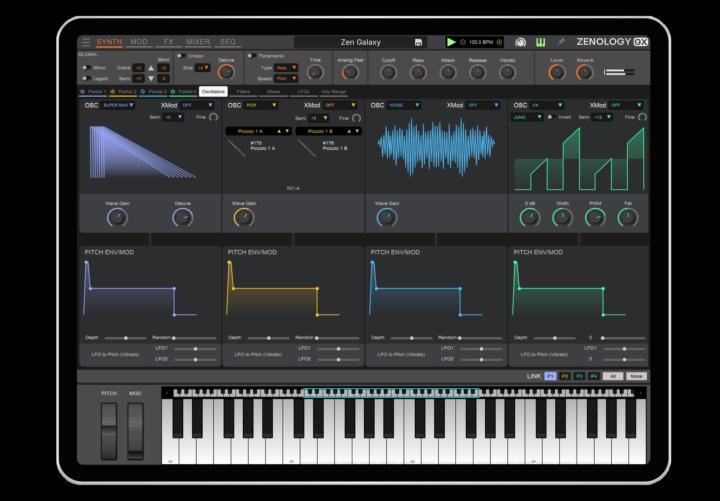The height and width of the screenshot is (501, 720).
Task: Toggle Partial 3 power icon
Action: [143, 91]
